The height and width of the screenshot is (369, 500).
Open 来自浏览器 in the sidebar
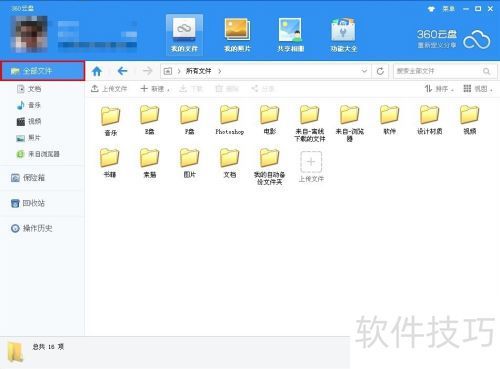38,154
